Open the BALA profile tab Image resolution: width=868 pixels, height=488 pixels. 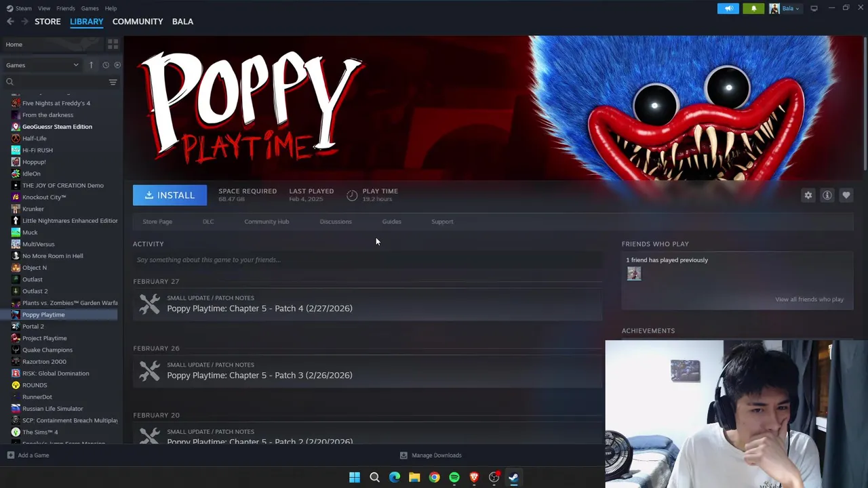[x=182, y=22]
